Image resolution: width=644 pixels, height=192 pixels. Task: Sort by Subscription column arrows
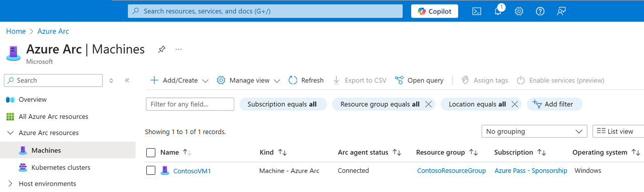(x=541, y=152)
